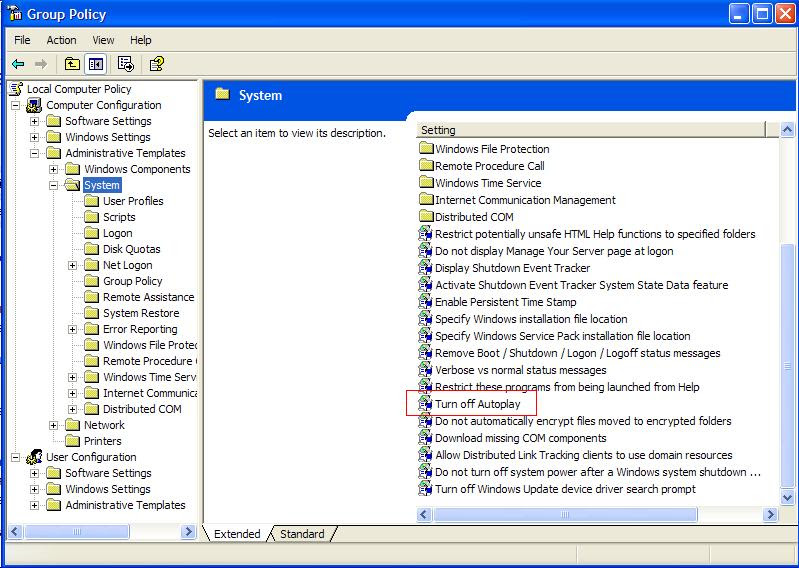Switch to the Standard tab
The width and height of the screenshot is (799, 568).
tap(302, 533)
